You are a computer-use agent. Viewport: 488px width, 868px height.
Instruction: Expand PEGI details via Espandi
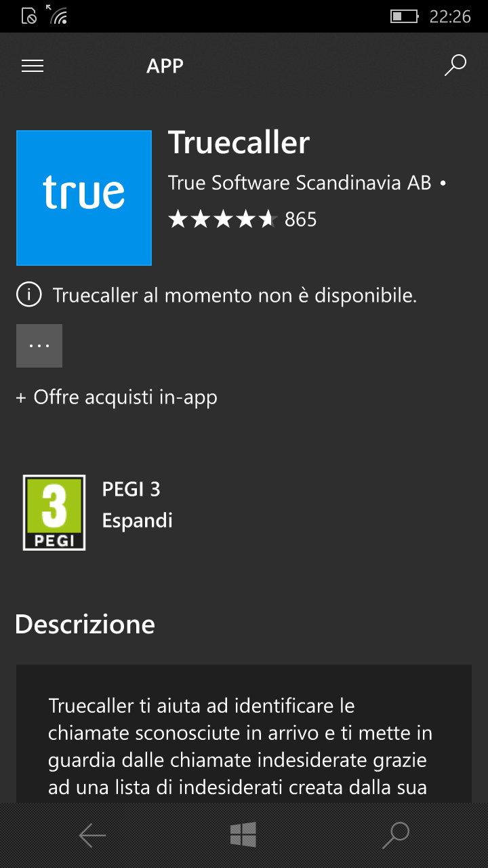pyautogui.click(x=138, y=521)
